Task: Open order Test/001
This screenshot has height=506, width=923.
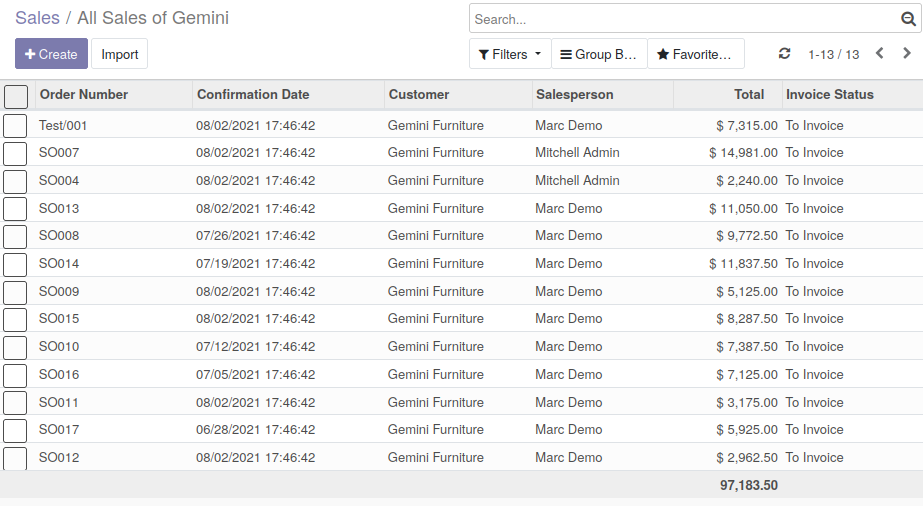Action: tap(63, 125)
